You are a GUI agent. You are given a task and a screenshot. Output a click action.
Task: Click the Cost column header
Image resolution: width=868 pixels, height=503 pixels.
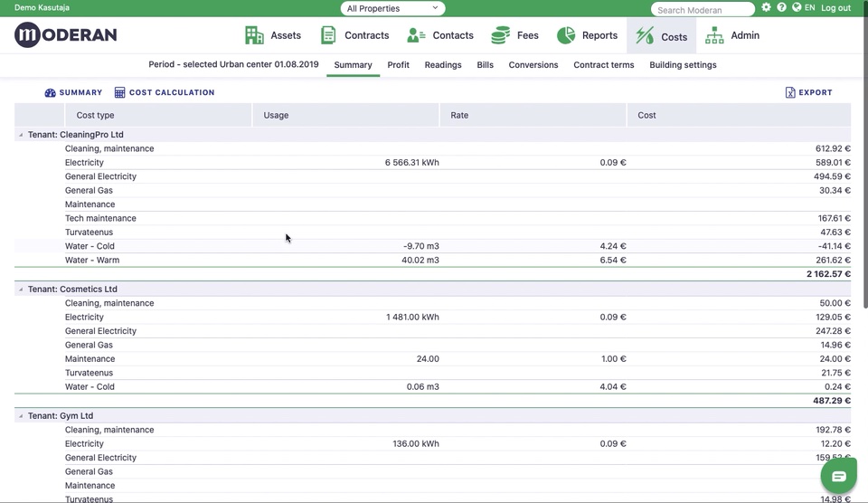pyautogui.click(x=739, y=115)
